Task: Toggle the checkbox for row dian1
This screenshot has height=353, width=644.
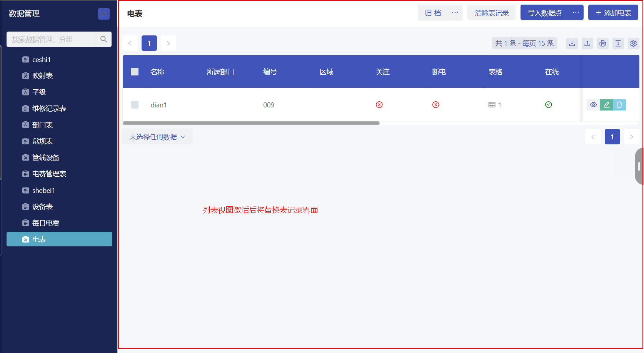Action: (x=135, y=105)
